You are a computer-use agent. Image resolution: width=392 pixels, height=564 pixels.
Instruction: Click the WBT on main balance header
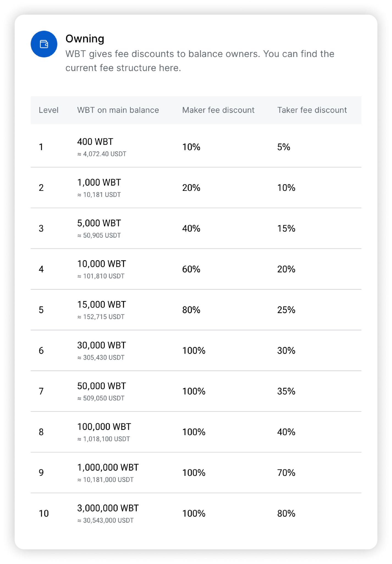tap(118, 110)
